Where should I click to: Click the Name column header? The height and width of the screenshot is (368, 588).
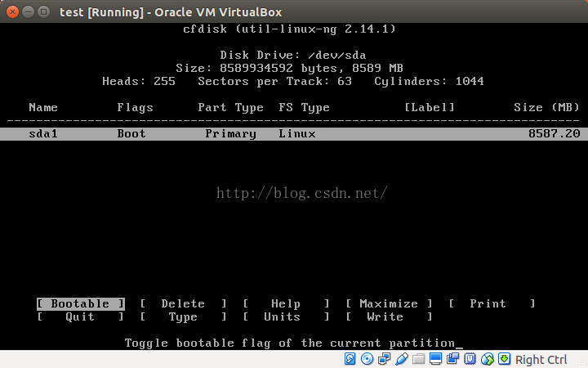click(x=43, y=107)
